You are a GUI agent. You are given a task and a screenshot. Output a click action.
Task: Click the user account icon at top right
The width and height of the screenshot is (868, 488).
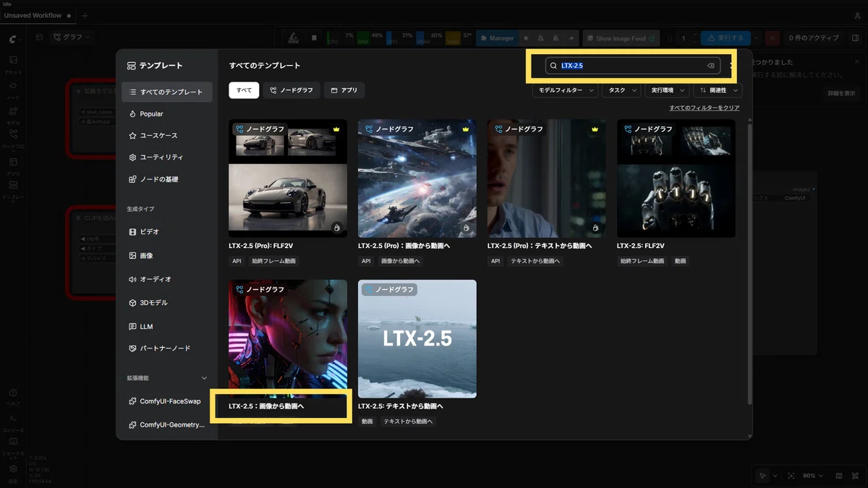coord(857,16)
